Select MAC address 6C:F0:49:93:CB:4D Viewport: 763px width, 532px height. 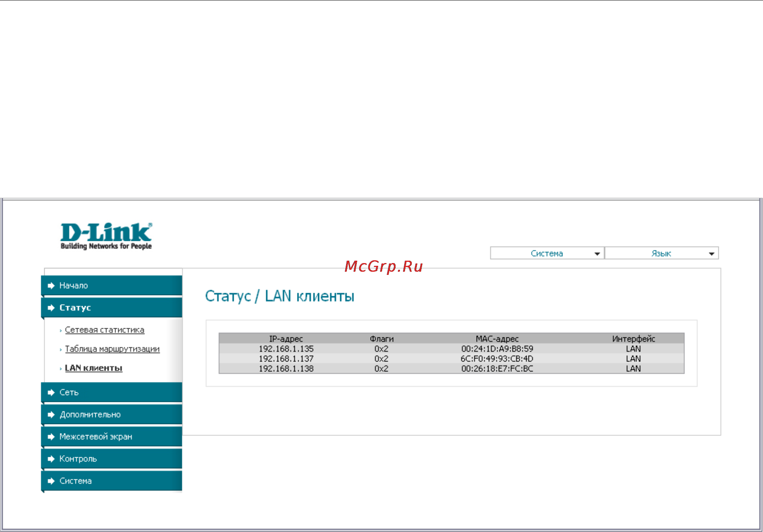pyautogui.click(x=497, y=359)
